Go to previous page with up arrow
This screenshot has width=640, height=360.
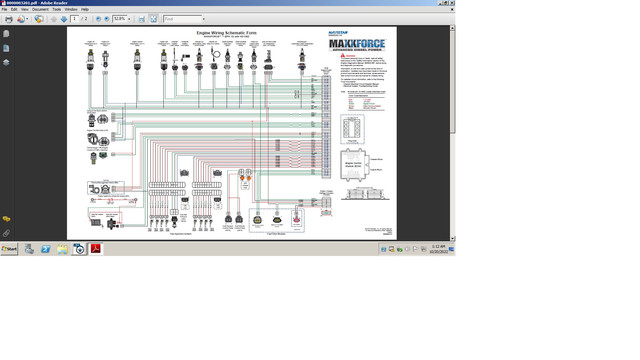54,19
